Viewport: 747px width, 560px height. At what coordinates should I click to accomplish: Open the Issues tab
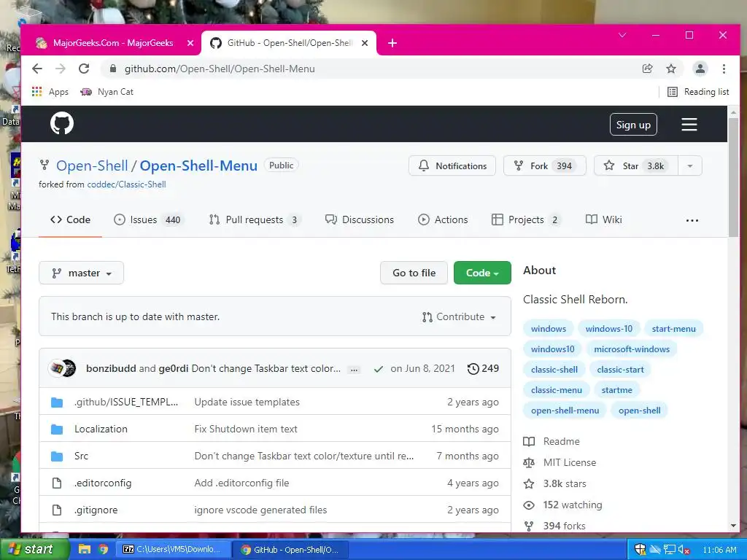click(149, 219)
